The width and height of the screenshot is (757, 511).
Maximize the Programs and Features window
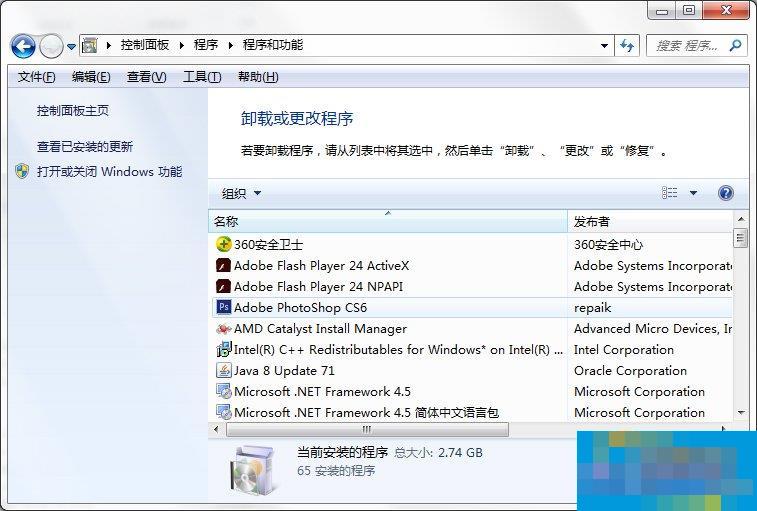(x=689, y=10)
